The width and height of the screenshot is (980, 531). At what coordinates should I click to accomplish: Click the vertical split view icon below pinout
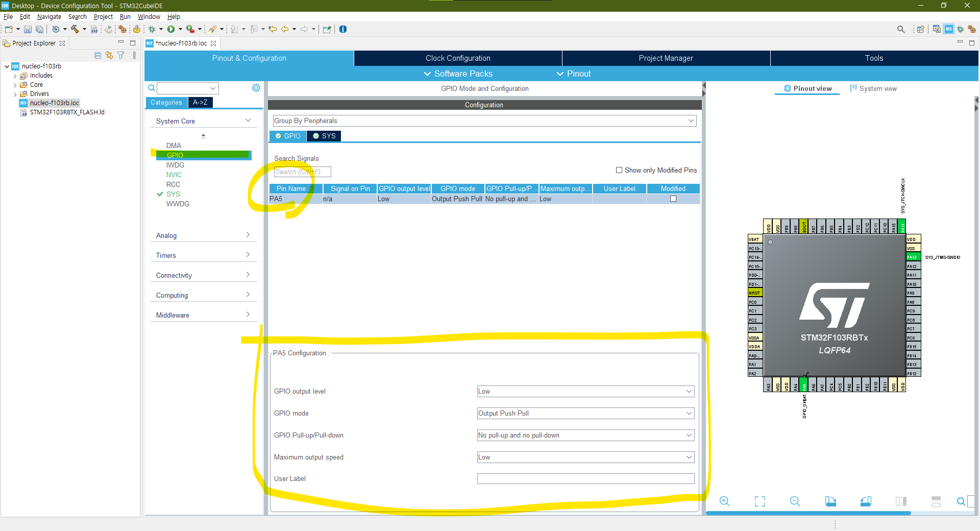click(901, 501)
